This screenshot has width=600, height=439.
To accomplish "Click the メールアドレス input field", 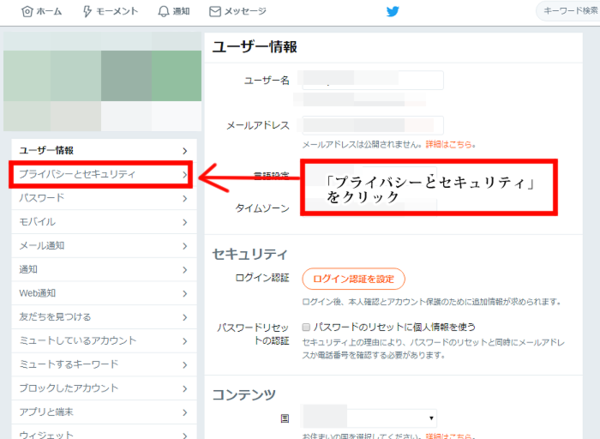I will pyautogui.click(x=373, y=125).
